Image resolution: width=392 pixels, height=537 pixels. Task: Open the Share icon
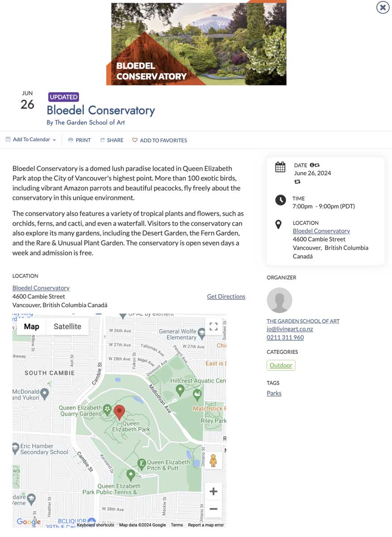[x=102, y=140]
